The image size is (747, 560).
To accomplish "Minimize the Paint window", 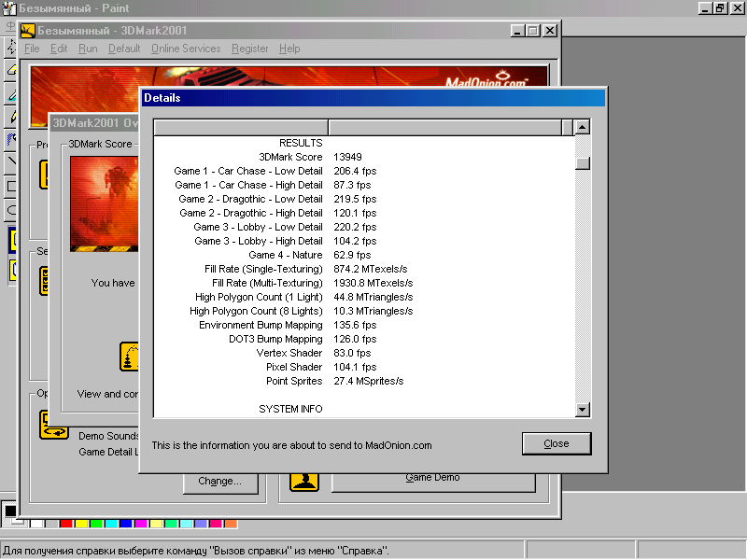I will pos(705,8).
